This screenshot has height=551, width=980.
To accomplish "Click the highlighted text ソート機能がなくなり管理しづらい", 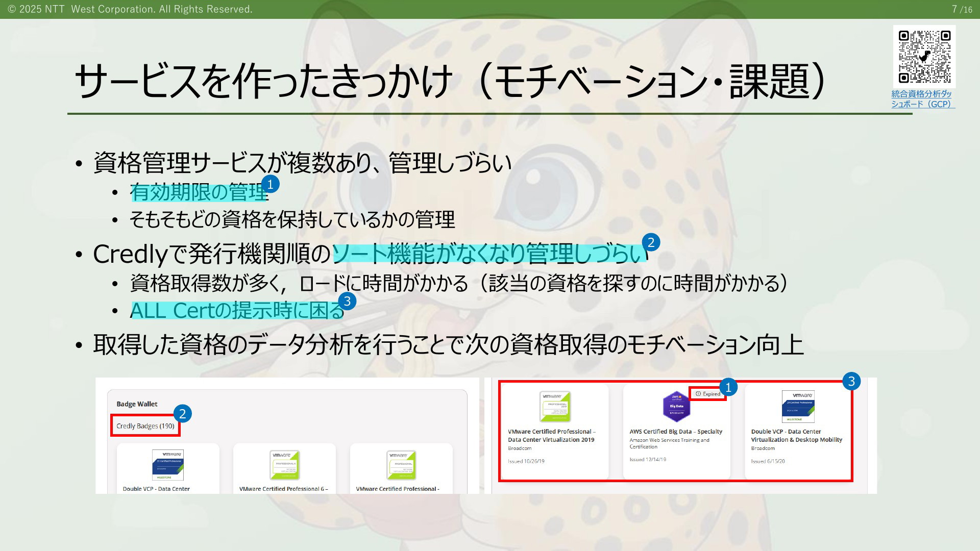I will click(x=490, y=254).
